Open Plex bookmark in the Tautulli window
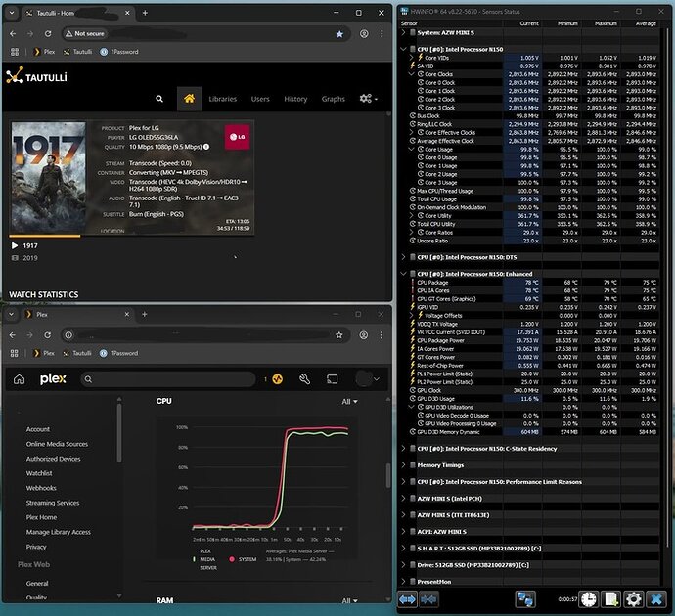 click(44, 52)
